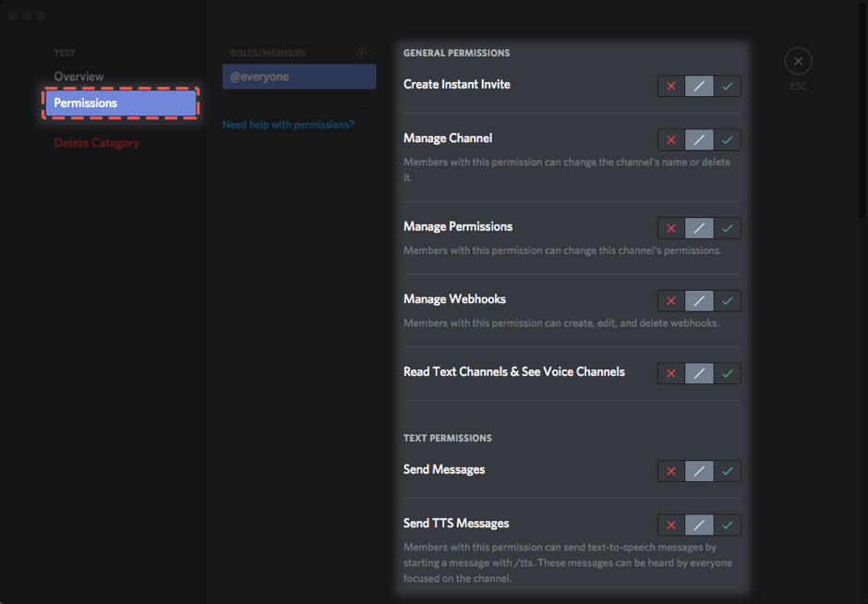868x604 pixels.
Task: Set Manage Channel to neutral slash
Action: coord(699,139)
